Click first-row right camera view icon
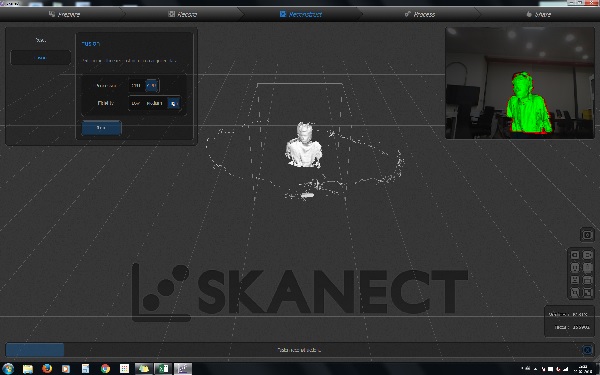 point(587,255)
